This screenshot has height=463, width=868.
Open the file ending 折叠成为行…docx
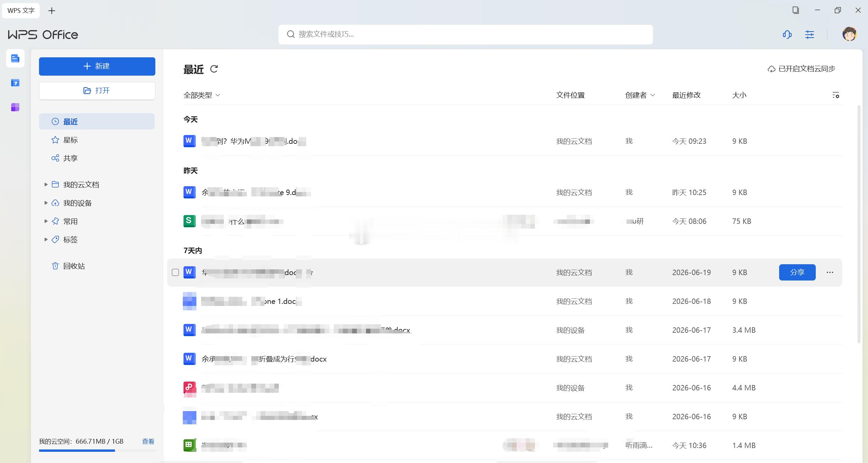(264, 359)
